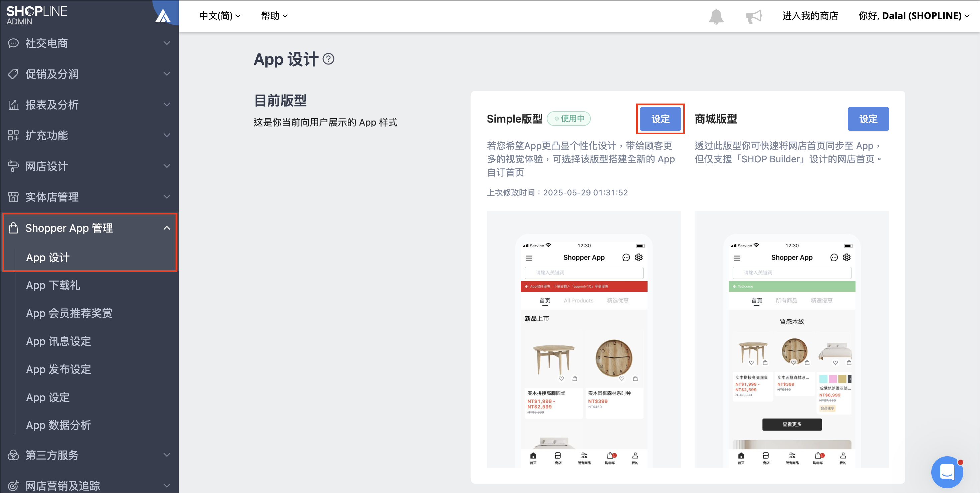Click 设定 button for 商城版型
The image size is (980, 493).
pos(868,119)
